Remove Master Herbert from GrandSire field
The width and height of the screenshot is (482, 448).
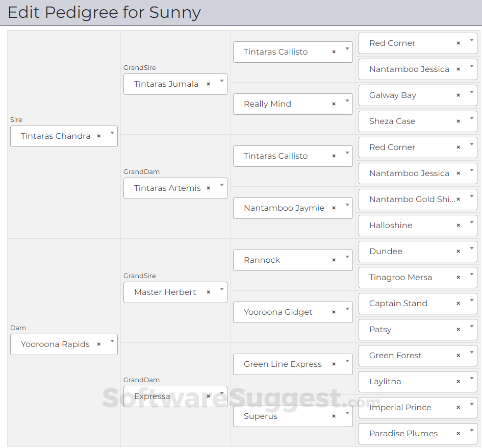(x=208, y=292)
